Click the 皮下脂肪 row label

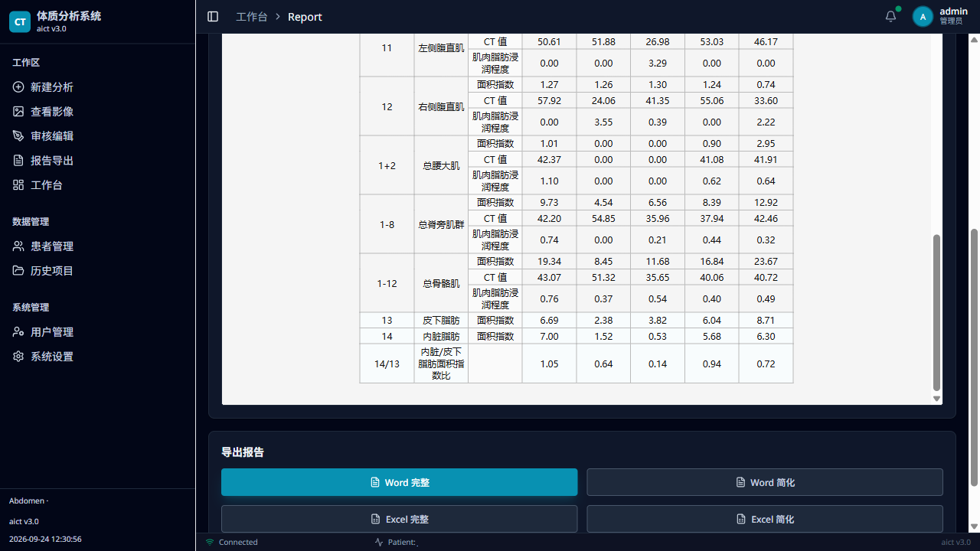click(441, 321)
